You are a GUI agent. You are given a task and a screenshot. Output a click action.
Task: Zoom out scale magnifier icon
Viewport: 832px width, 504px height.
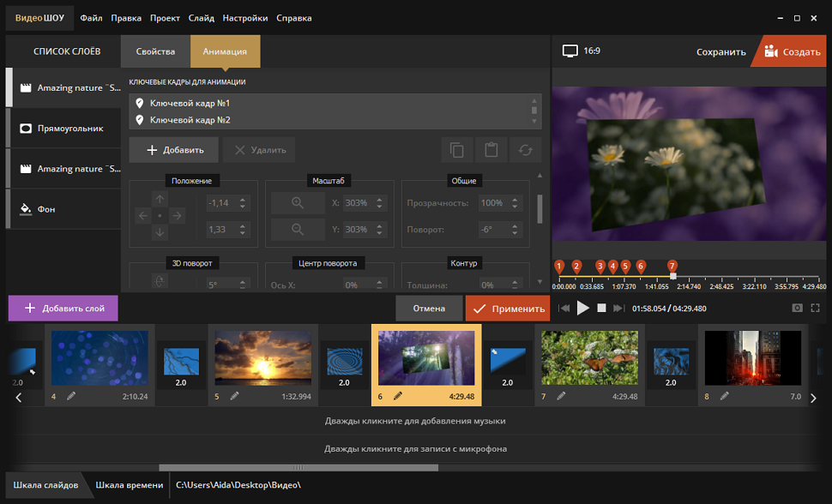pyautogui.click(x=298, y=229)
